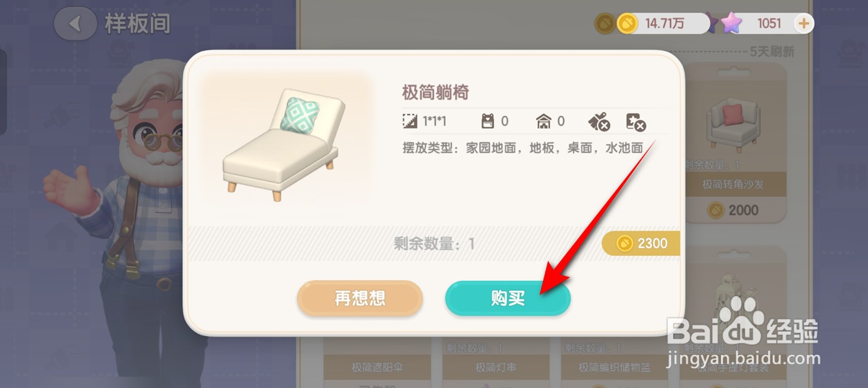Cancel with the 再想想 button

(360, 299)
